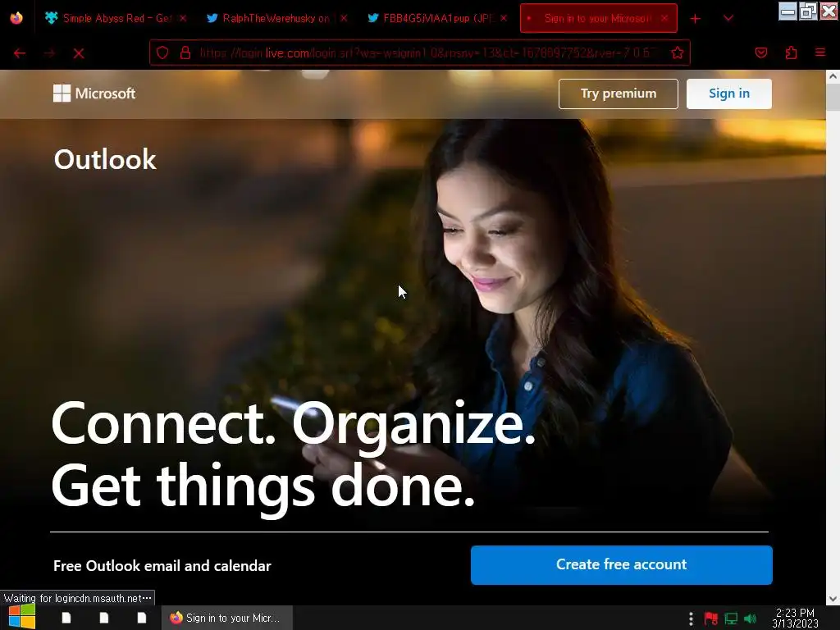Select the Firefox Sign in taskbar button
Screen dimensions: 840x630
coord(227,618)
